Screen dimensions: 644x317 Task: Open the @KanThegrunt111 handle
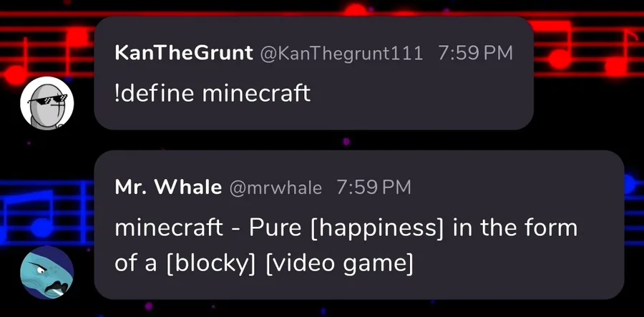tap(341, 54)
